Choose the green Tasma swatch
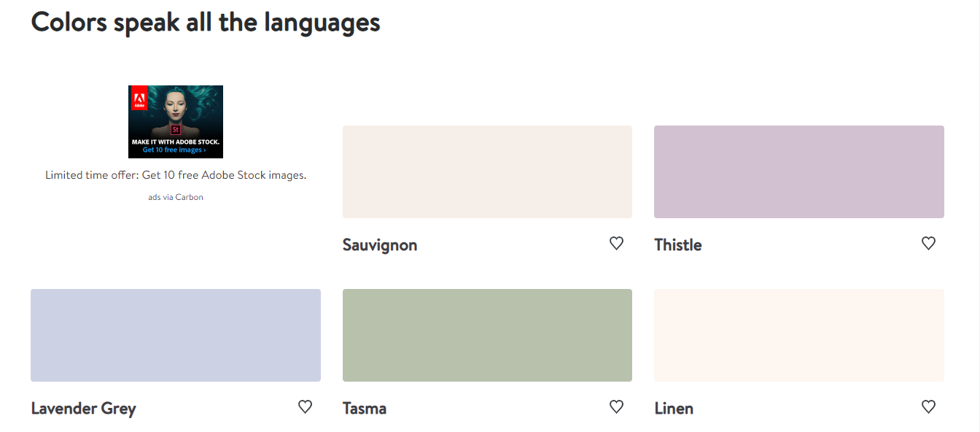This screenshot has width=980, height=432. 487,335
